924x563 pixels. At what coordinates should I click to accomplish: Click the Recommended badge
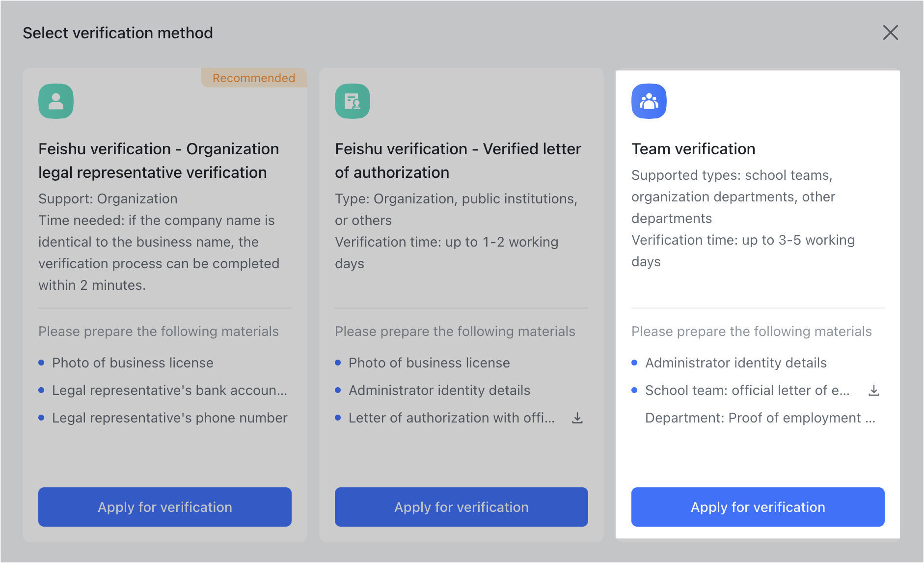pyautogui.click(x=253, y=78)
